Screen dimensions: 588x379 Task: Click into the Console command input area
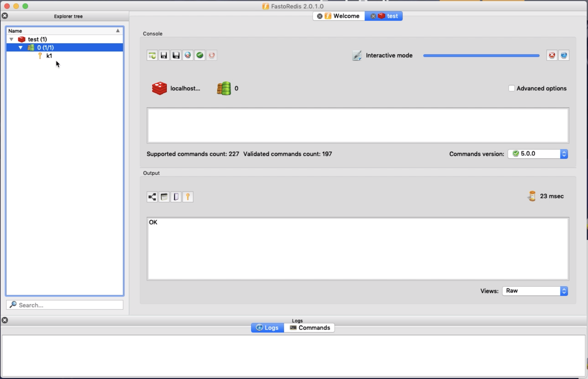pyautogui.click(x=358, y=125)
